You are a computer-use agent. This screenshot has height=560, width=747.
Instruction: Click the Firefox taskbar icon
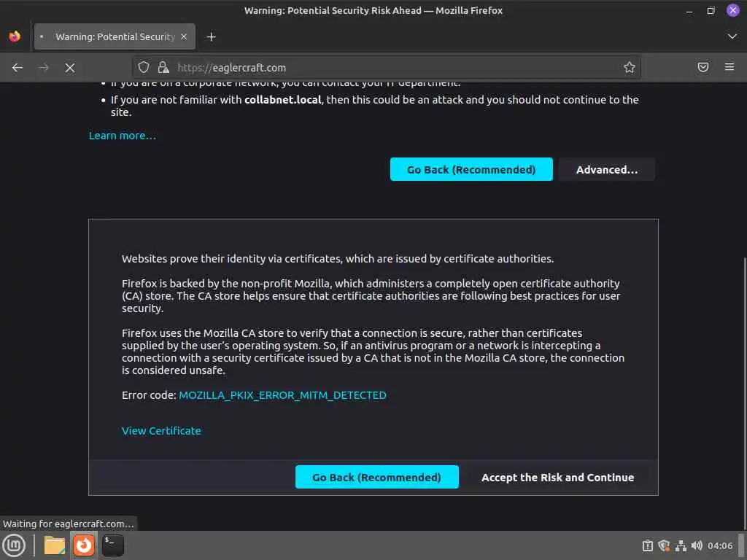click(84, 545)
